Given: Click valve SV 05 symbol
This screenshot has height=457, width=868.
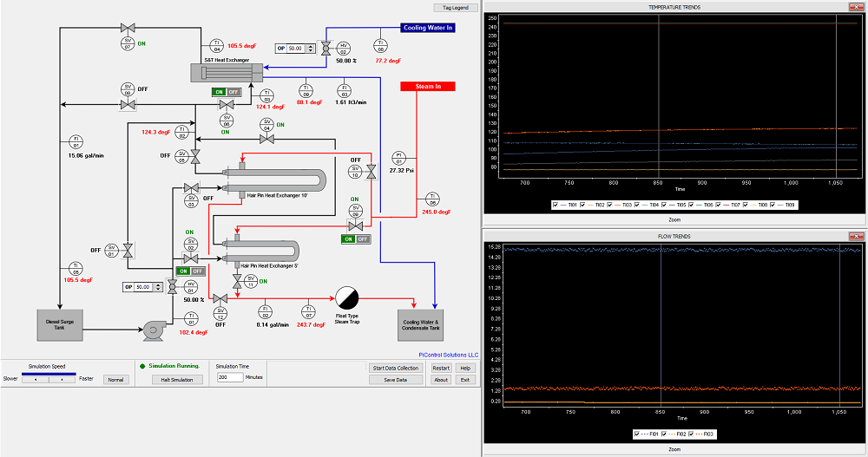Looking at the screenshot, I should point(195,156).
